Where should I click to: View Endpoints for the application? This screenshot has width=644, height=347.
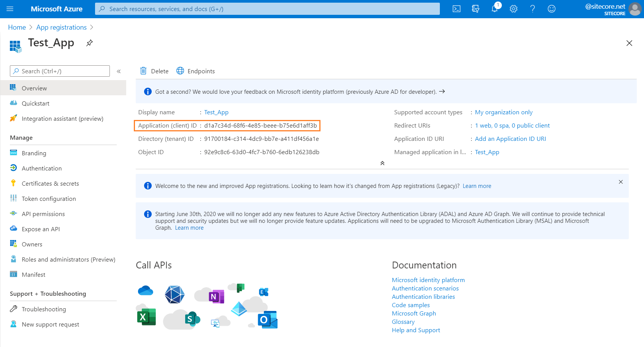(195, 71)
